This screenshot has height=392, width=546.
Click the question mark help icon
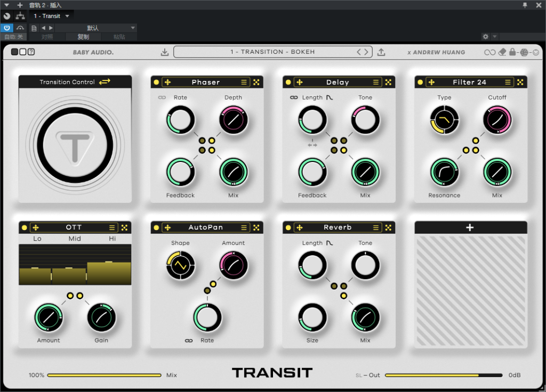click(31, 52)
